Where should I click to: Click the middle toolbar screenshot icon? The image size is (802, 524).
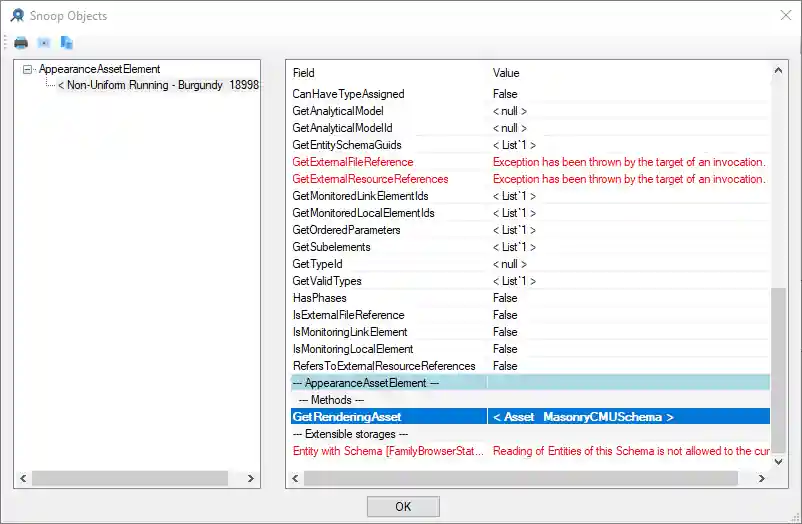tap(44, 43)
